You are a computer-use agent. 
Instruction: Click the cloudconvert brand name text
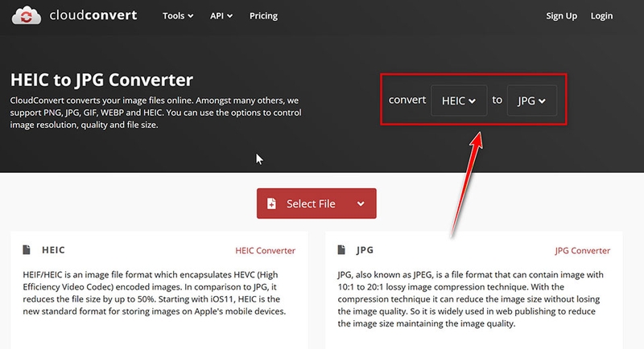coord(93,15)
